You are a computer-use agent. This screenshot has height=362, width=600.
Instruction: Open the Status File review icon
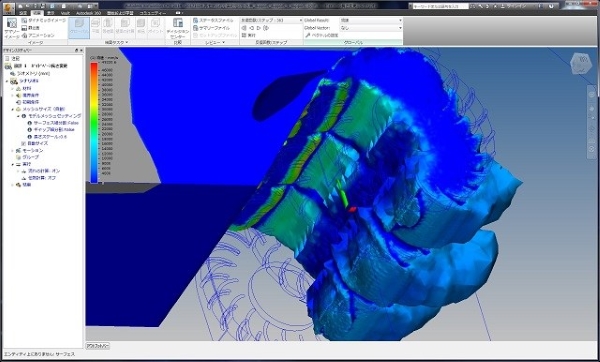coord(196,20)
